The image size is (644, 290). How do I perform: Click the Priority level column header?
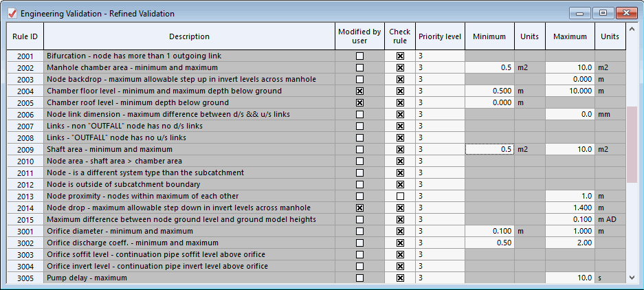pos(440,36)
